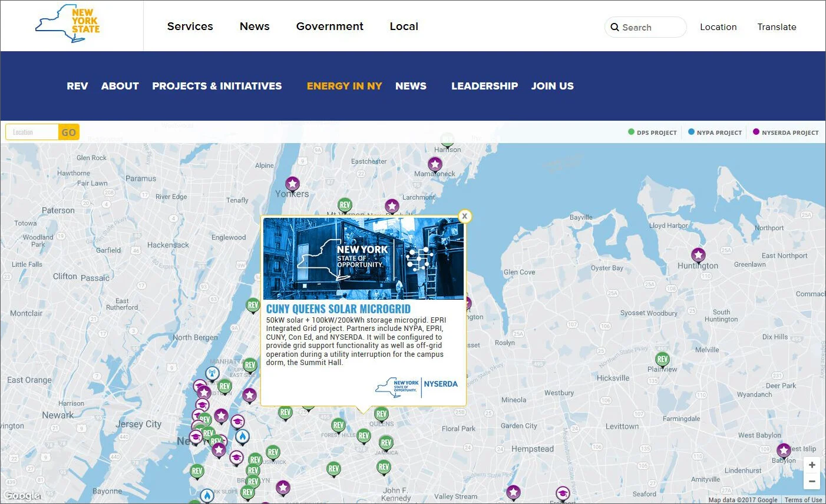Open the ABOUT section
This screenshot has width=826, height=504.
(x=120, y=86)
